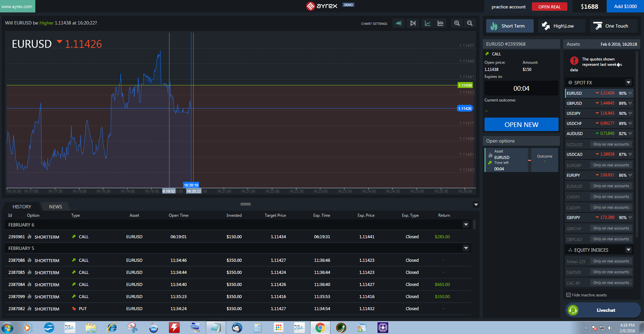644x334 pixels.
Task: Select USDJPY in the asset list
Action: (599, 113)
